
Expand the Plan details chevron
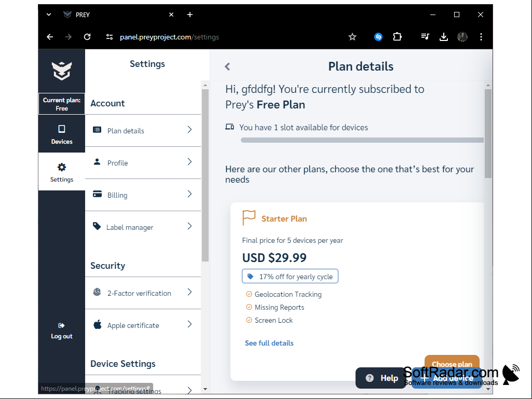[189, 130]
